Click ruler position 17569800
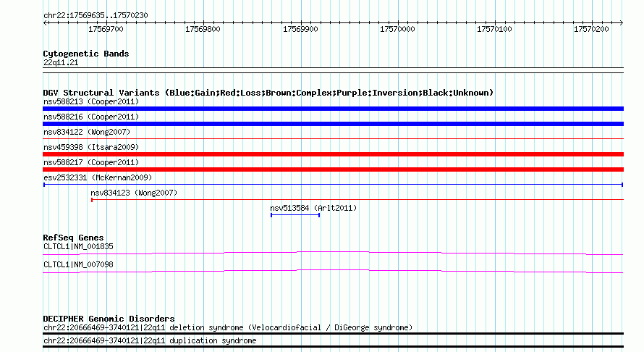This screenshot has height=352, width=644. coord(203,29)
